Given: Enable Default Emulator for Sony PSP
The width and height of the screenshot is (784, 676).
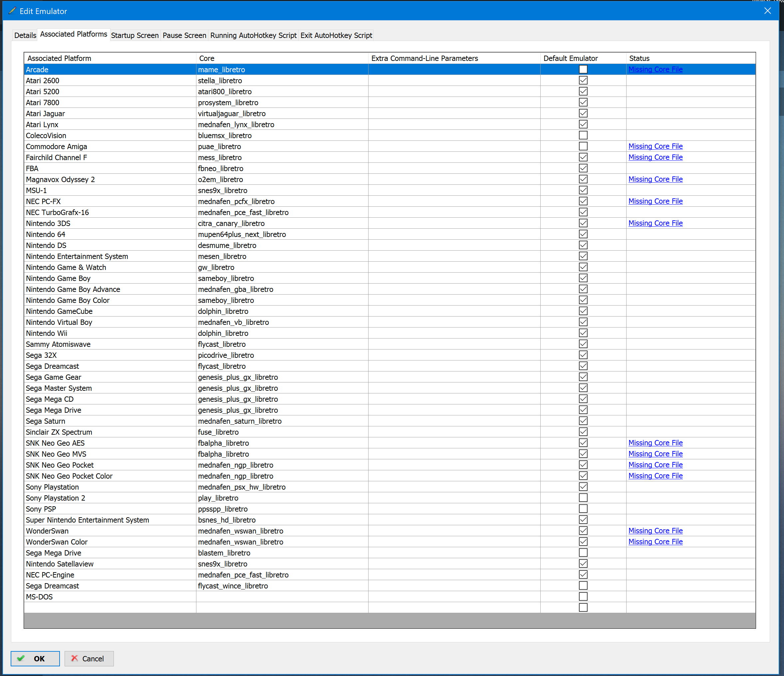Looking at the screenshot, I should 583,509.
